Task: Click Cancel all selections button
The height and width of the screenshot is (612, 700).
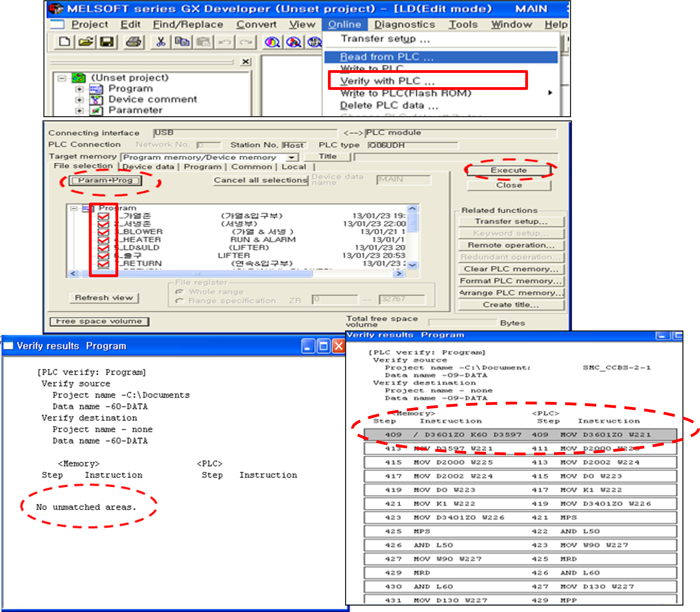Action: [x=261, y=180]
